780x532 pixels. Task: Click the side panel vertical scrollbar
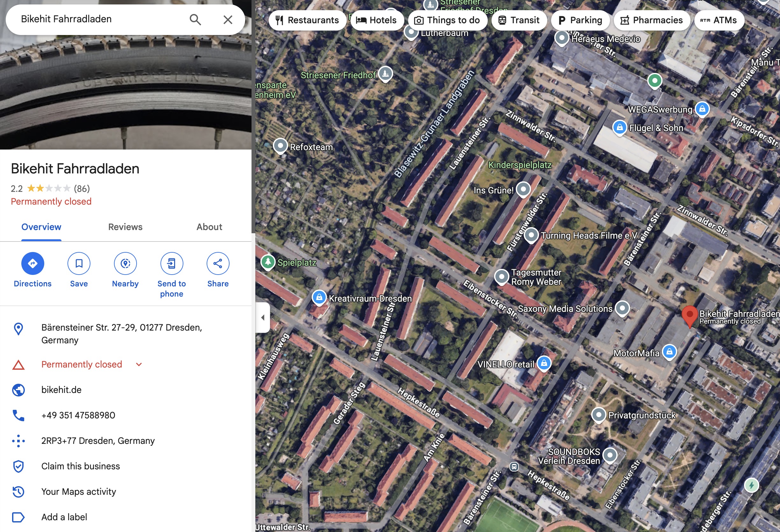tap(253, 116)
